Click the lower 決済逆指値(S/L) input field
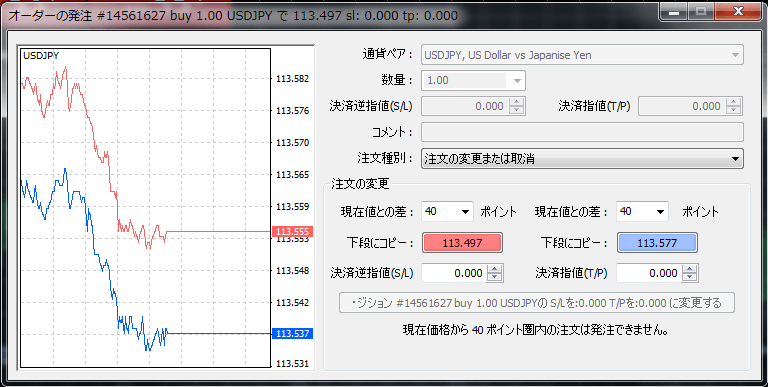The height and width of the screenshot is (387, 768). (454, 273)
